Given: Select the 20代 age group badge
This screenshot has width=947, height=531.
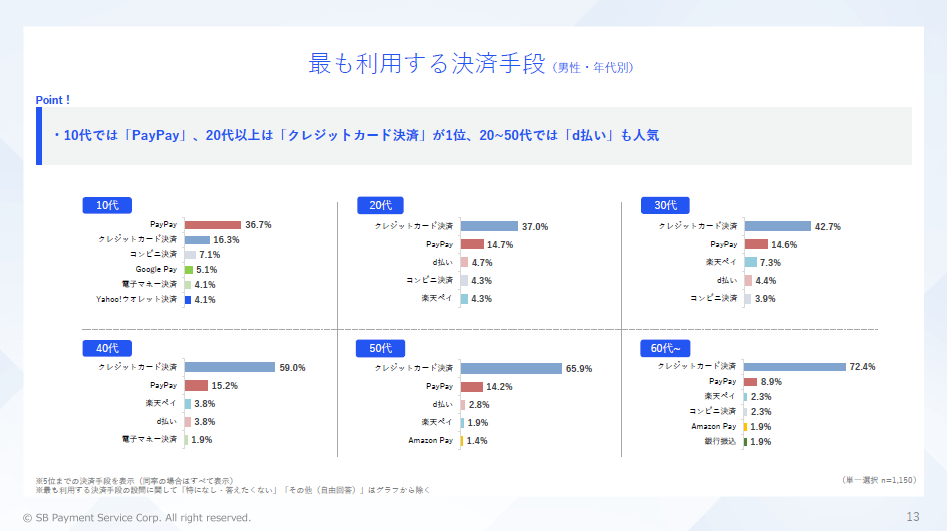Looking at the screenshot, I should click(x=381, y=205).
